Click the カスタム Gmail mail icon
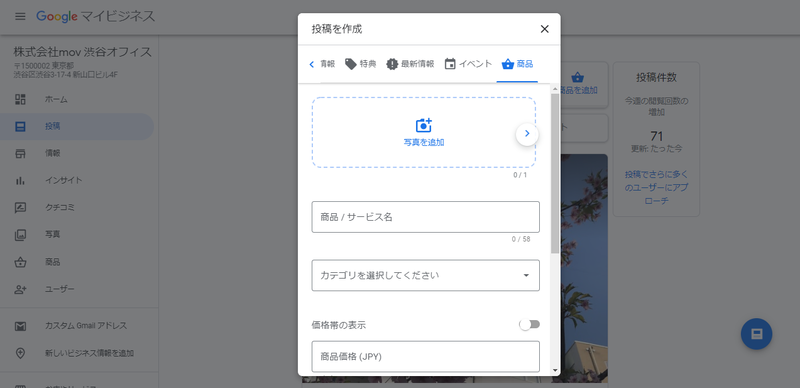 click(20, 326)
